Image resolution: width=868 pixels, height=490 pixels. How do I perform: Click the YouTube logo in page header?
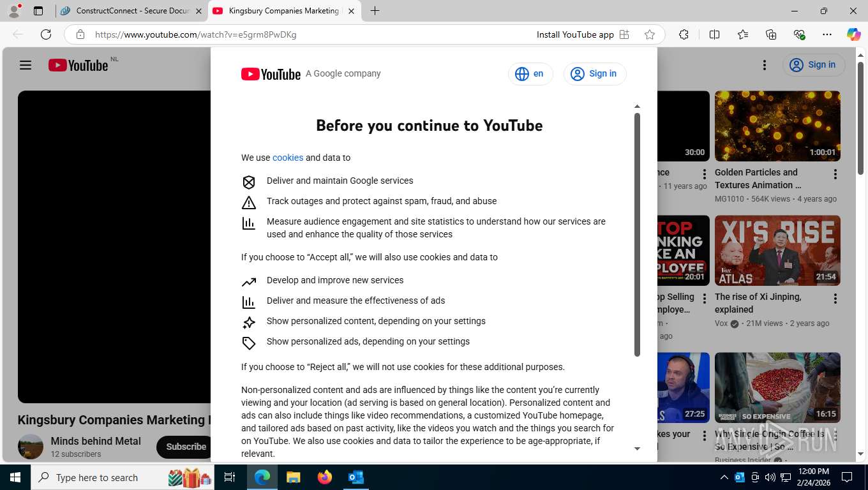coord(78,65)
